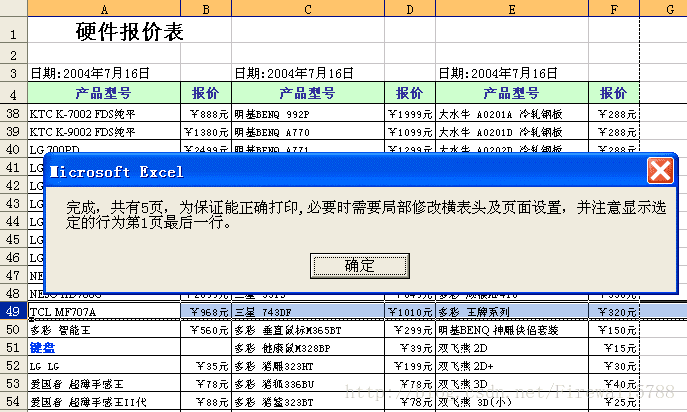Select price cell ¥1099元

pyautogui.click(x=410, y=131)
